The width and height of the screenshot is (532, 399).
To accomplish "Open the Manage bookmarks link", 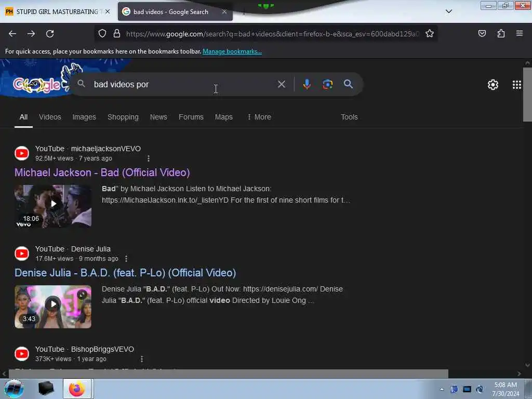I will [x=232, y=51].
